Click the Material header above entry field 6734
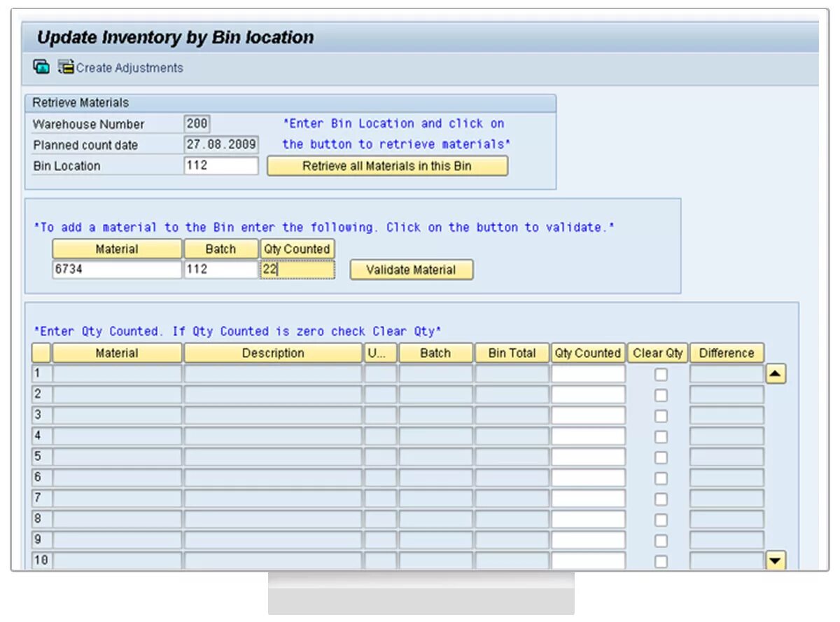This screenshot has height=622, width=840. click(x=117, y=249)
